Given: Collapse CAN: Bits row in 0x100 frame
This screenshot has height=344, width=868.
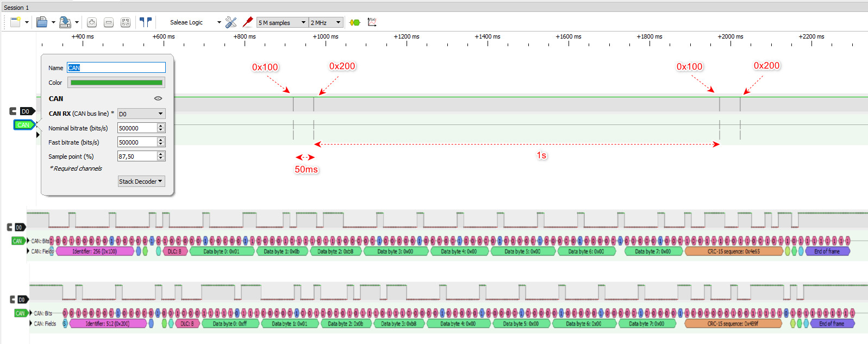Looking at the screenshot, I should pyautogui.click(x=28, y=240).
